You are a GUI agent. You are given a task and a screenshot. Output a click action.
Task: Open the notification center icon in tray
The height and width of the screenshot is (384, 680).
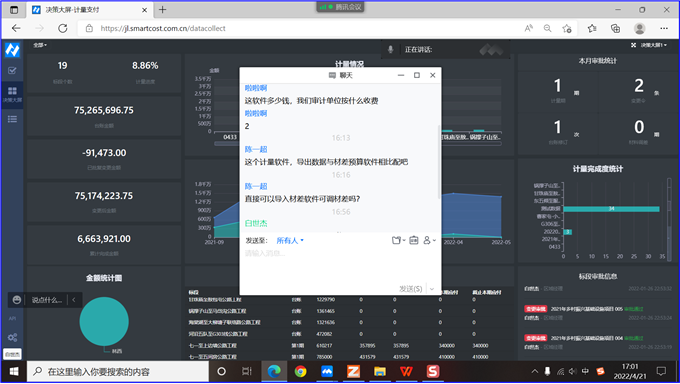pyautogui.click(x=661, y=371)
